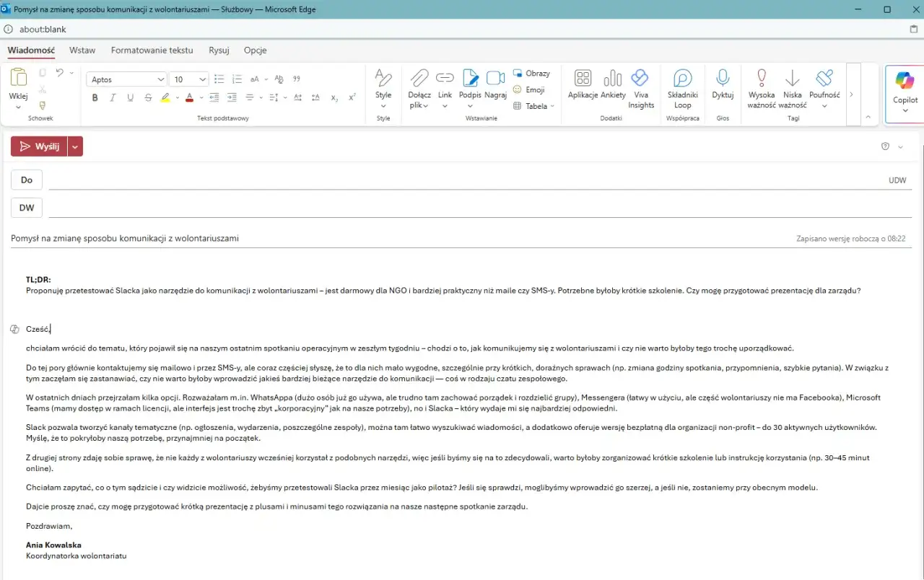Screen dimensions: 924x580
Task: Decrease paragraph indent
Action: [x=214, y=97]
